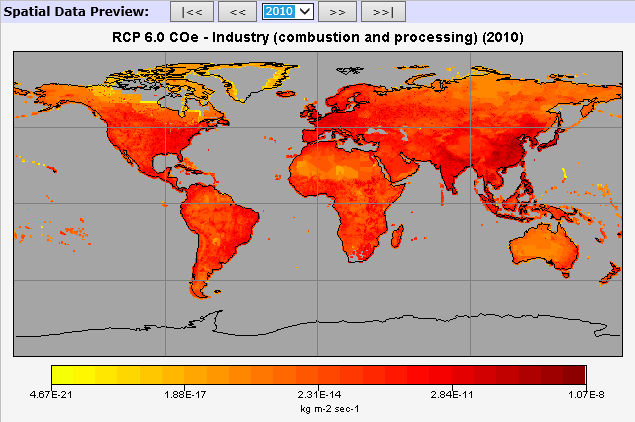This screenshot has width=635, height=422.
Task: Click the 4.67E-21 legend minimum label
Action: pyautogui.click(x=50, y=395)
